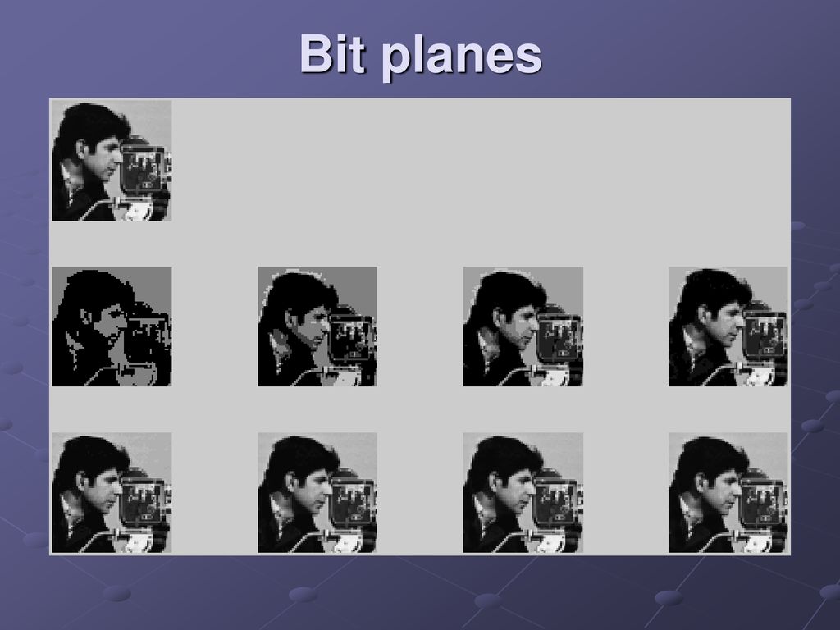The height and width of the screenshot is (630, 840).
Task: Select the first image in the bottom row
Action: click(x=112, y=493)
